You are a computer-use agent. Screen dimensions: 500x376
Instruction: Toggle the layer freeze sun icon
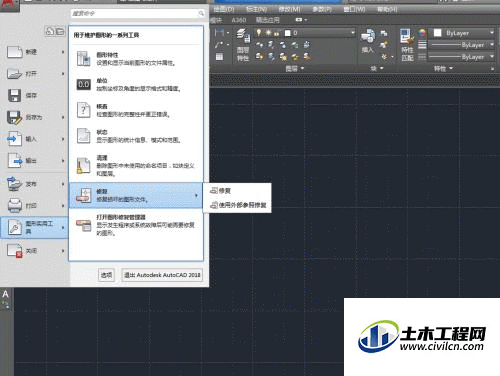(268, 33)
